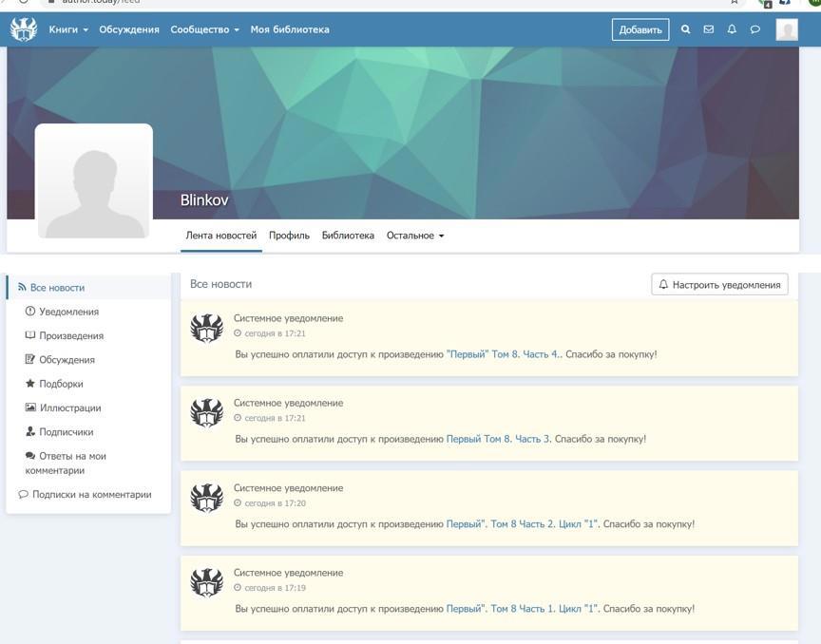Select Уведомления in the sidebar
The image size is (821, 644).
(68, 312)
